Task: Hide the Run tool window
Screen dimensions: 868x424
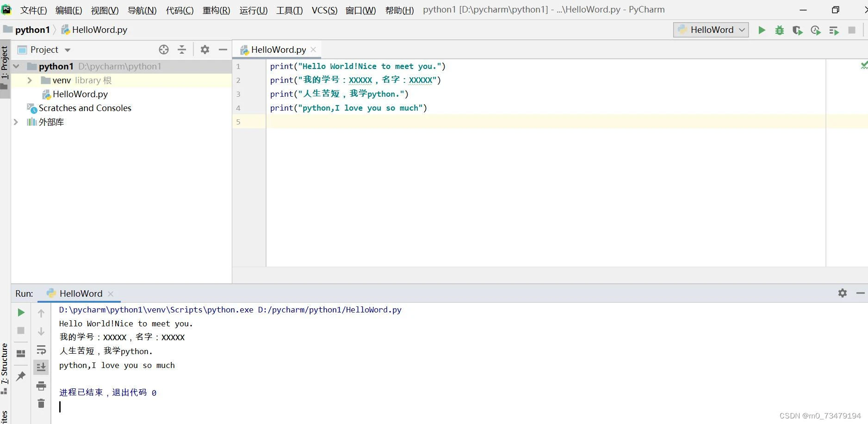Action: point(861,293)
